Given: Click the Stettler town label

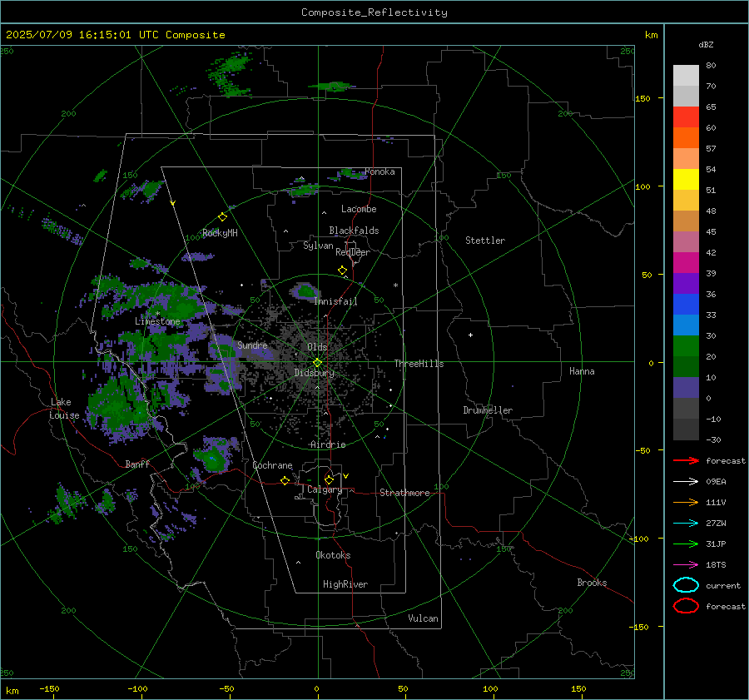Looking at the screenshot, I should pos(485,241).
